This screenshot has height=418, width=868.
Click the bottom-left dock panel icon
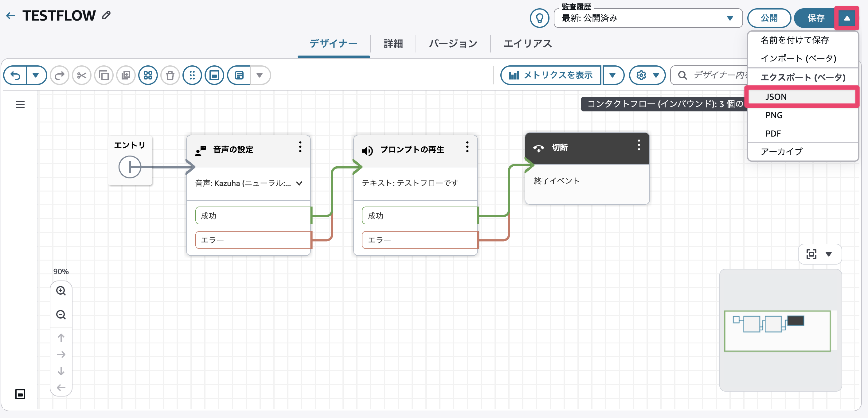coord(20,394)
